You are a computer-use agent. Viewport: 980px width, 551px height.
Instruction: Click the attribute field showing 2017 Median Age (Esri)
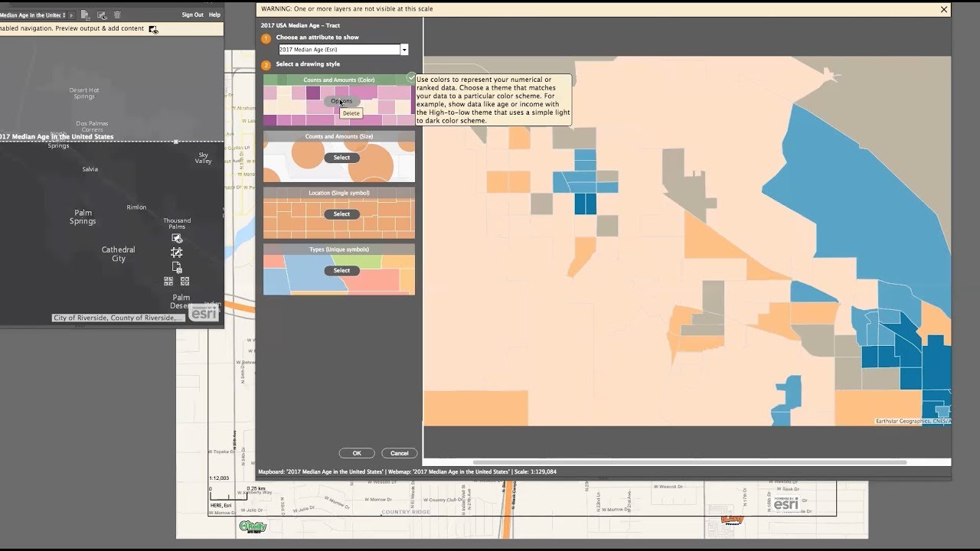click(339, 50)
